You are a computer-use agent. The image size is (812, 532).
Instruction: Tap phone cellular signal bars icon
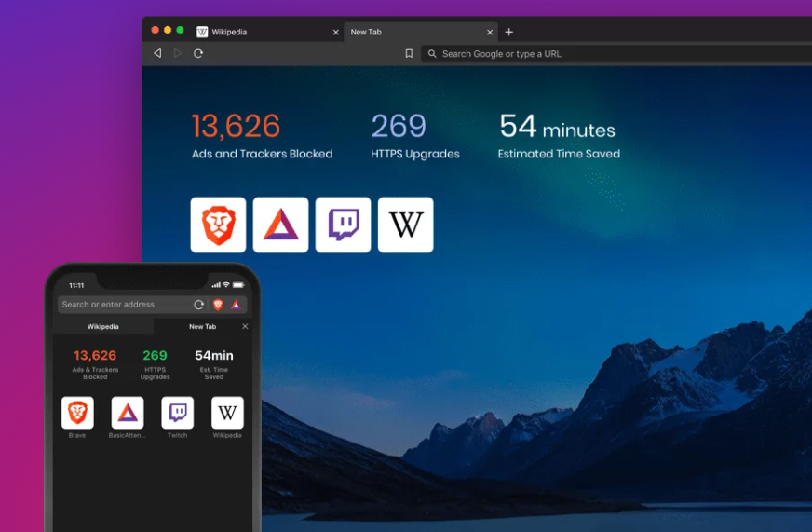point(216,285)
